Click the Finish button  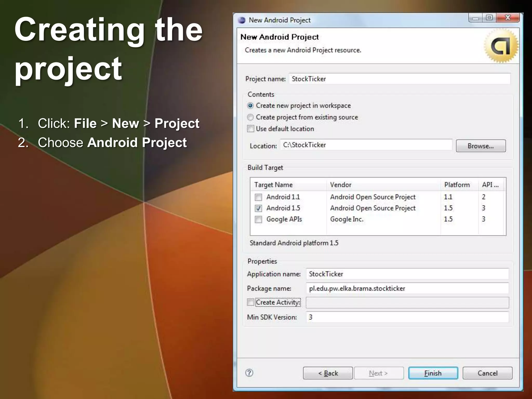(x=433, y=373)
